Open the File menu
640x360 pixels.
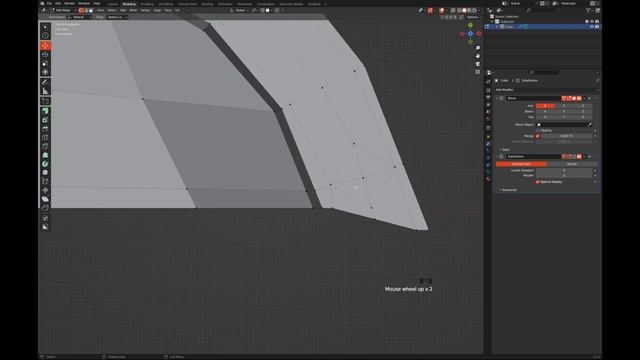[49, 4]
